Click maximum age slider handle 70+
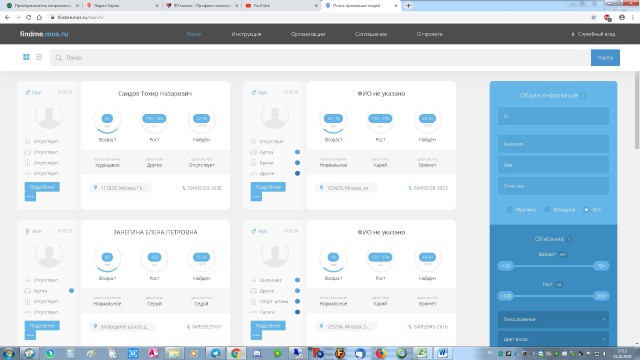The width and height of the screenshot is (640, 360). pos(601,266)
